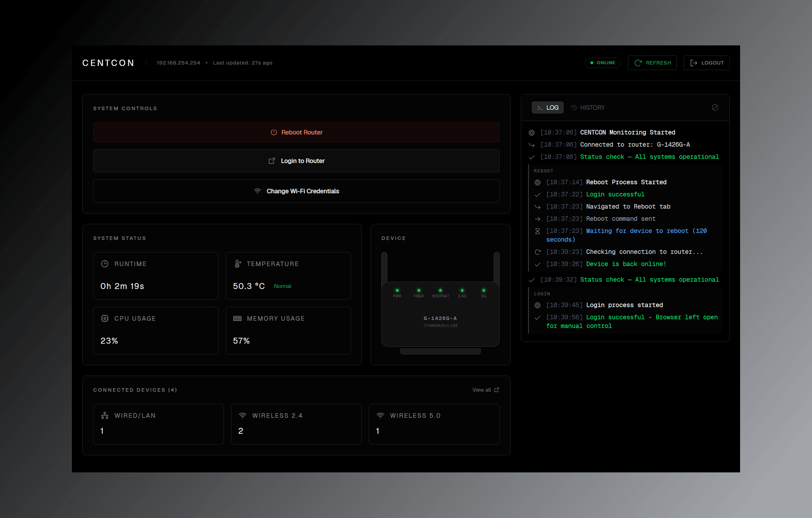Select the CPU Usage 23% value
The height and width of the screenshot is (518, 812).
(109, 341)
